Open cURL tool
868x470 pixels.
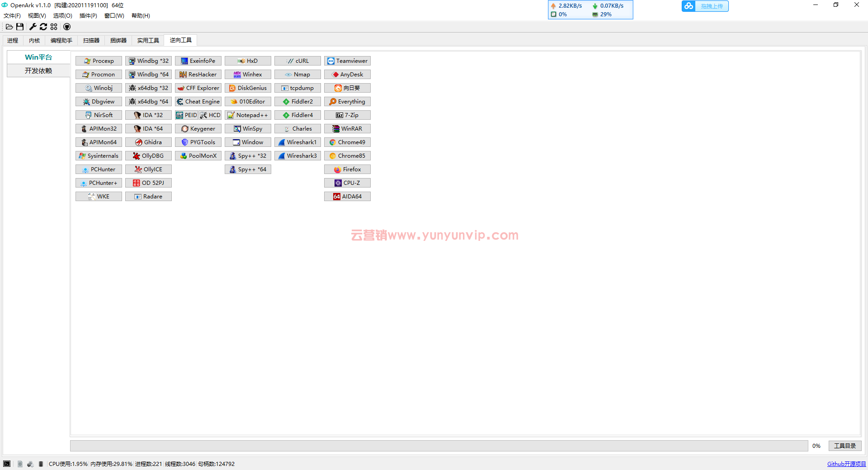coord(297,61)
